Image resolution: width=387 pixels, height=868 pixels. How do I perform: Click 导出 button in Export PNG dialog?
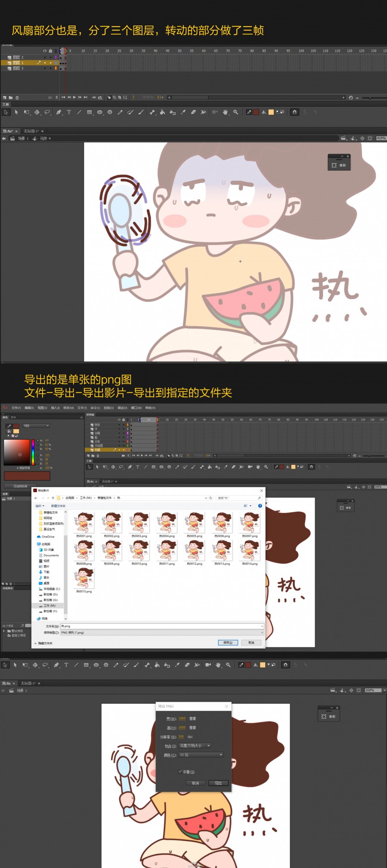coord(218,783)
